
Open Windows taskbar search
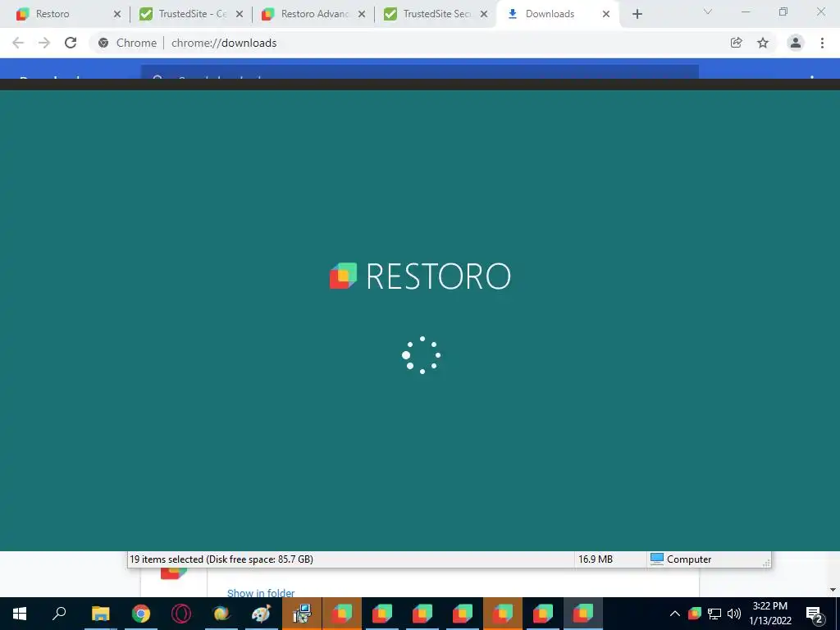coord(59,614)
